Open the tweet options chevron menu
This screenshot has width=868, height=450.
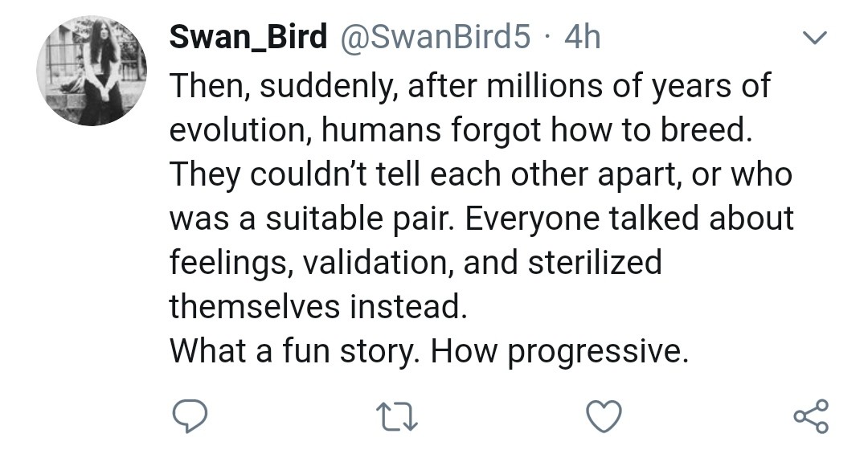[815, 38]
